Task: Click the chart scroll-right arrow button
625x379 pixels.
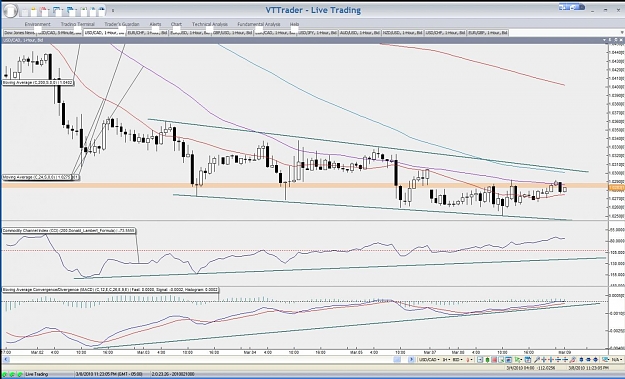Action: [x=411, y=360]
